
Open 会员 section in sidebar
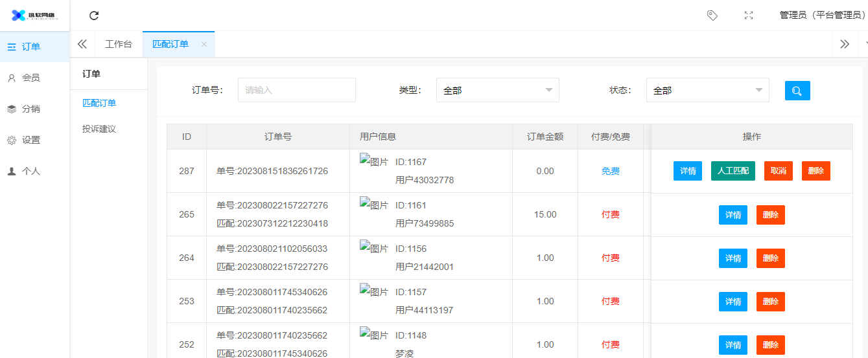pos(30,78)
